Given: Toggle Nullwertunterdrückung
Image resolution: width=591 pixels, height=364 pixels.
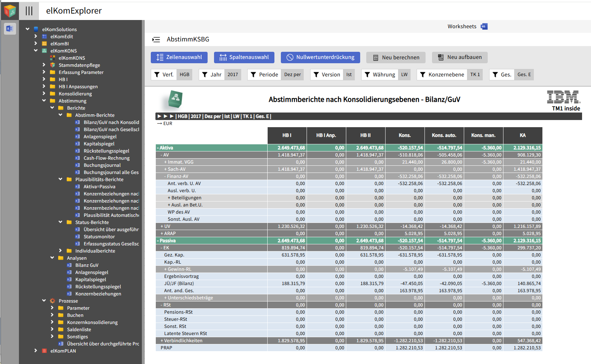Looking at the screenshot, I should pyautogui.click(x=320, y=58).
